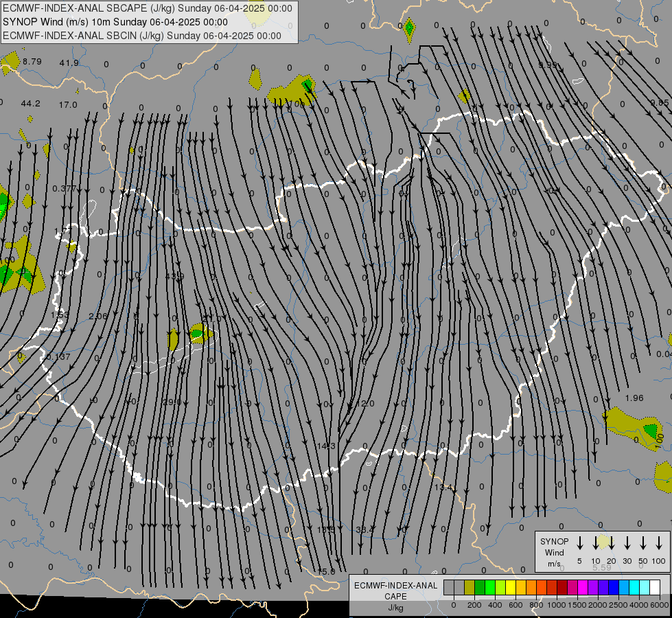
Task: Click the 41.9 value on the map
Action: 69,63
